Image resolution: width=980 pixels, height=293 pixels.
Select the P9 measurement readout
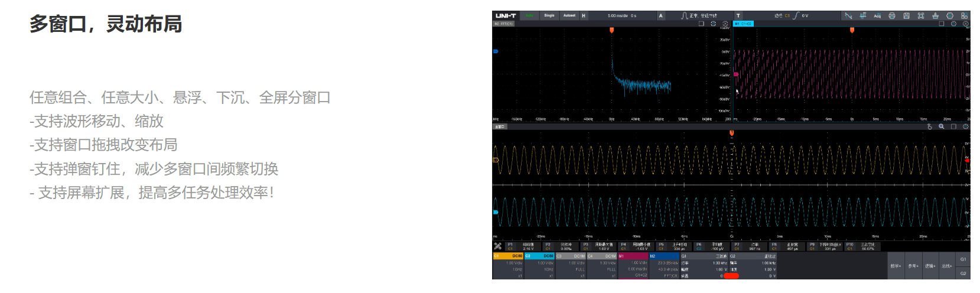(824, 246)
